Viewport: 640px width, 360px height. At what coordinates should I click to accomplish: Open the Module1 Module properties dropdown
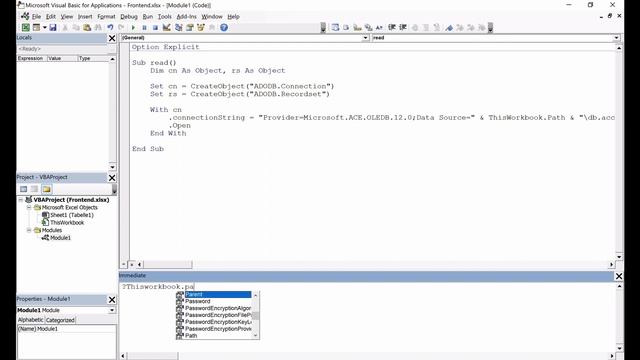[112, 310]
